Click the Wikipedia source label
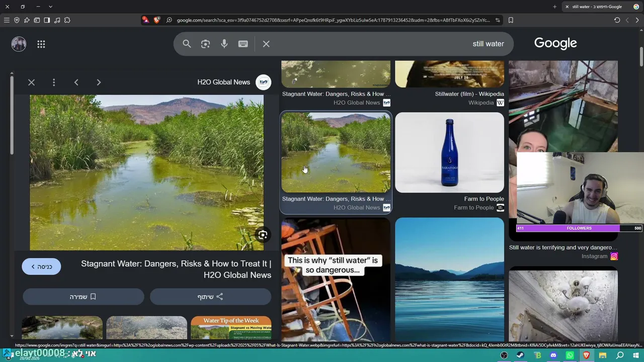Screen dimensions: 644x362 [481, 103]
